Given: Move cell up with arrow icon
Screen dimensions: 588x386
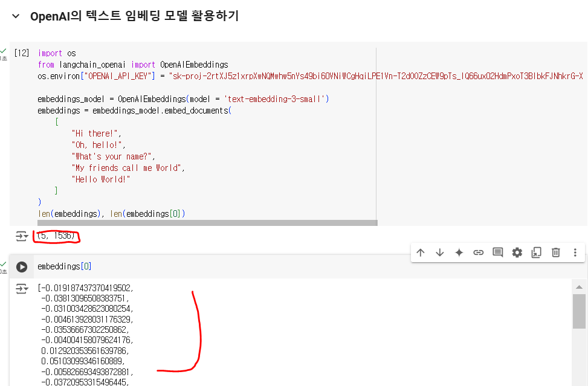Looking at the screenshot, I should click(421, 253).
